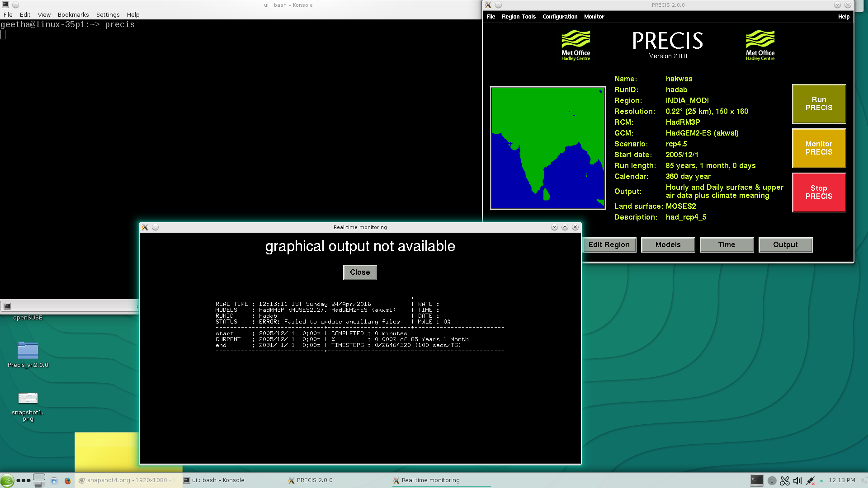Screen dimensions: 868x488
Task: Click STATUS error text in monitoring output
Action: [329, 322]
